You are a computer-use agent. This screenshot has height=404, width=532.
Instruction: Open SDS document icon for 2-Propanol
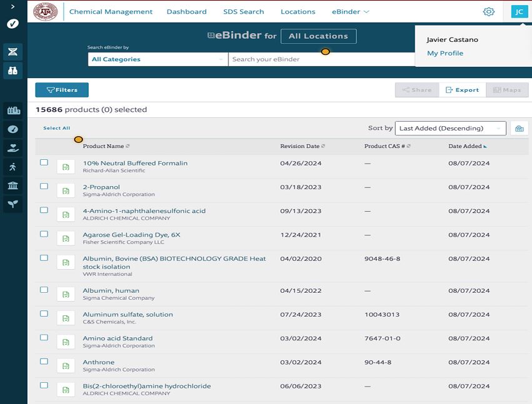click(66, 190)
